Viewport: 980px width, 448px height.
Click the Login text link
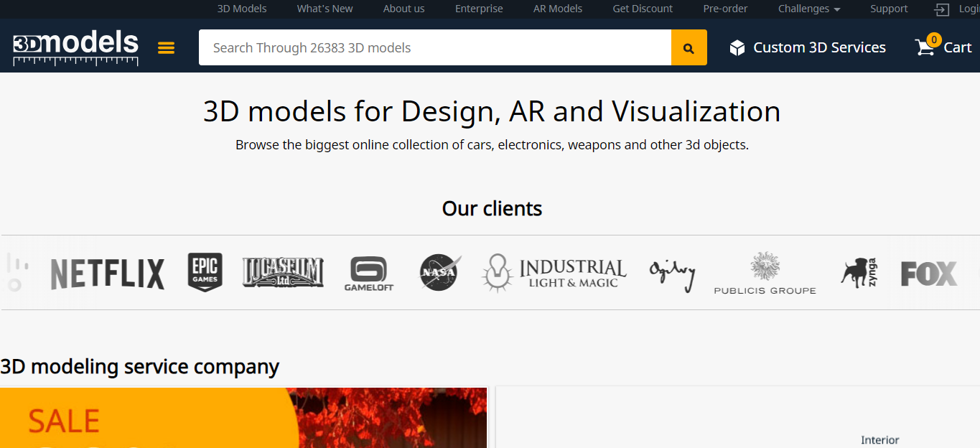coord(969,9)
